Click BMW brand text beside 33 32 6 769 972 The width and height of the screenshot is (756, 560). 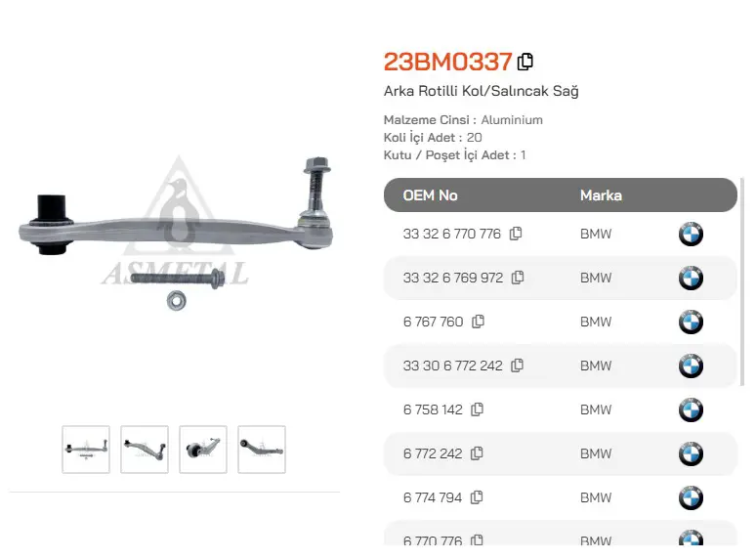(596, 278)
